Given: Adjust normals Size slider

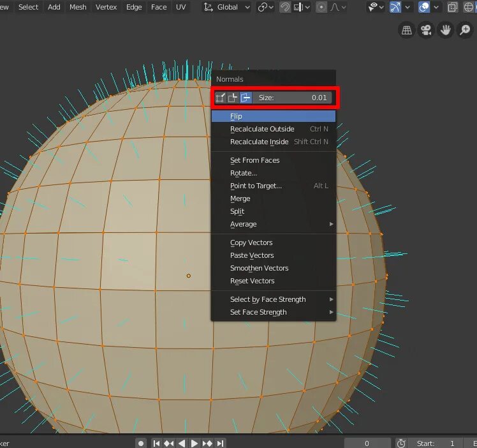Looking at the screenshot, I should pyautogui.click(x=292, y=98).
